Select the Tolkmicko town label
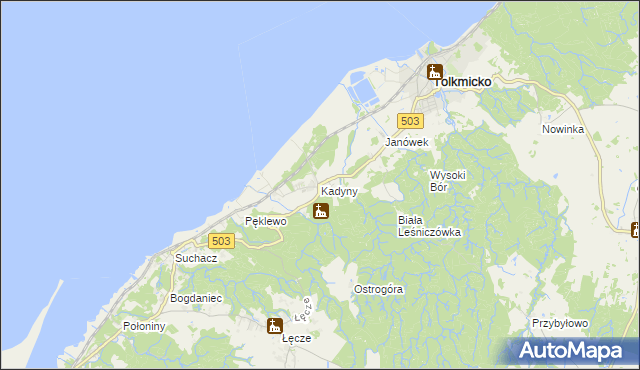 click(462, 82)
